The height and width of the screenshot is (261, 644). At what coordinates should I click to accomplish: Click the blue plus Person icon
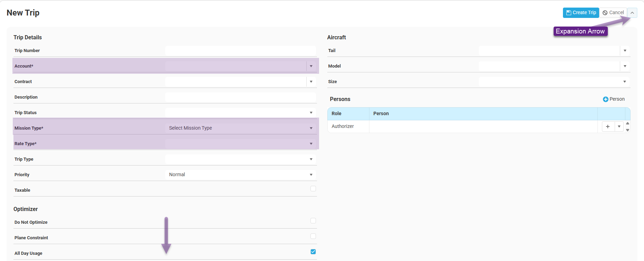[x=605, y=99]
